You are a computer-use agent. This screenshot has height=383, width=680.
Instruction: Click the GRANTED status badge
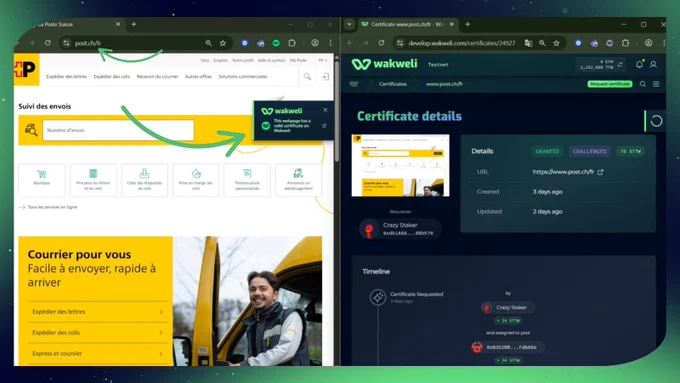pos(547,151)
